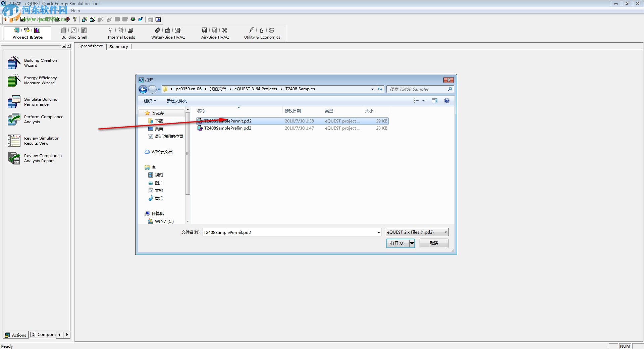Open the Utility & Economics module
Screen dimensions: 644x349
coord(262,34)
